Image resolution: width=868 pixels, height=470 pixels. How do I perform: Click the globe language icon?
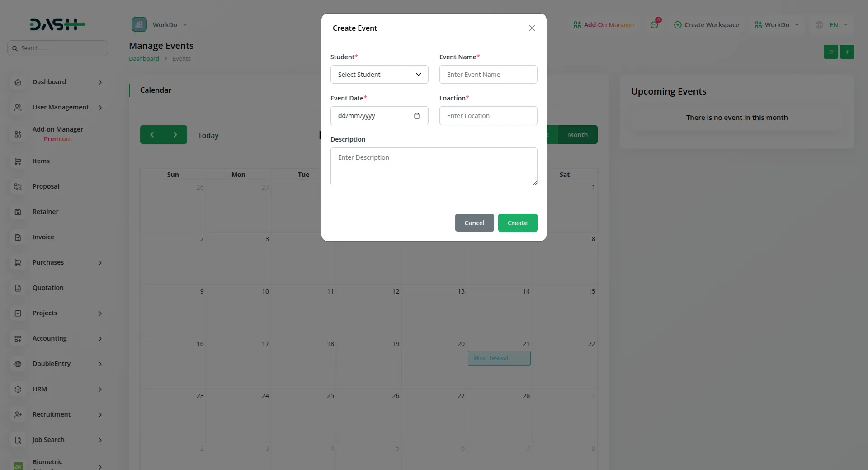(x=819, y=25)
